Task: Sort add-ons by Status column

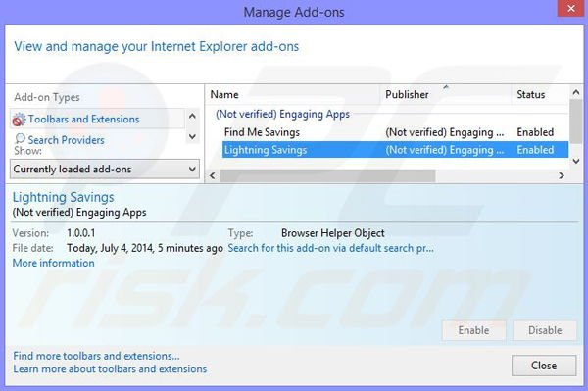Action: (530, 94)
